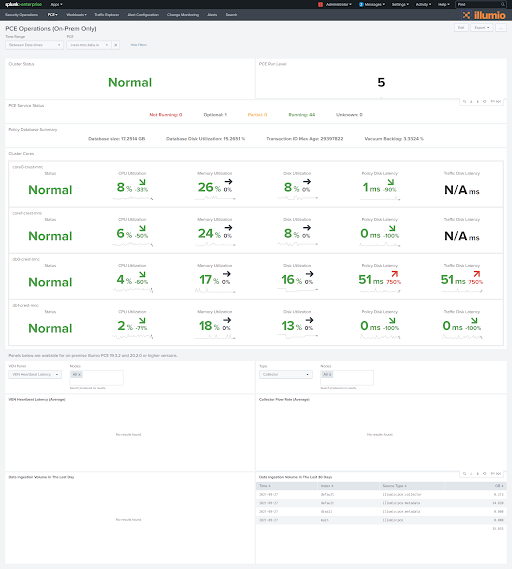Click red up arrow on db0 Traffic Disk Latency
Viewport: 512px width, 569px height.
pyautogui.click(x=476, y=274)
